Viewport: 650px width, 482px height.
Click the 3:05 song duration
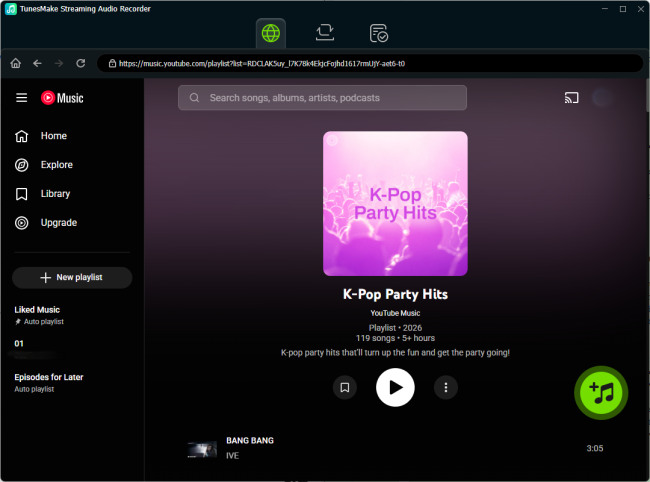pyautogui.click(x=595, y=448)
